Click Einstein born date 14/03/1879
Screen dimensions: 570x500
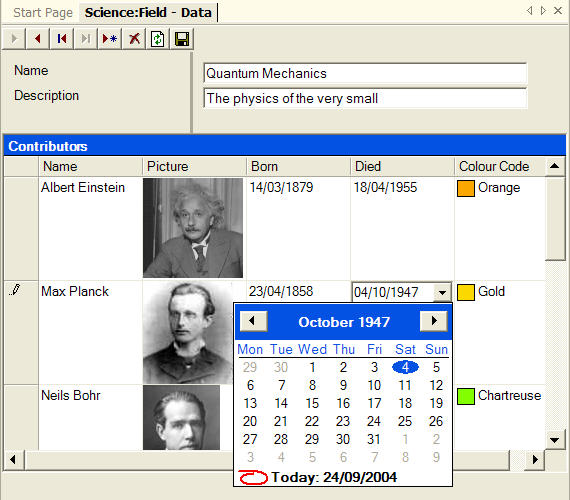pos(281,188)
